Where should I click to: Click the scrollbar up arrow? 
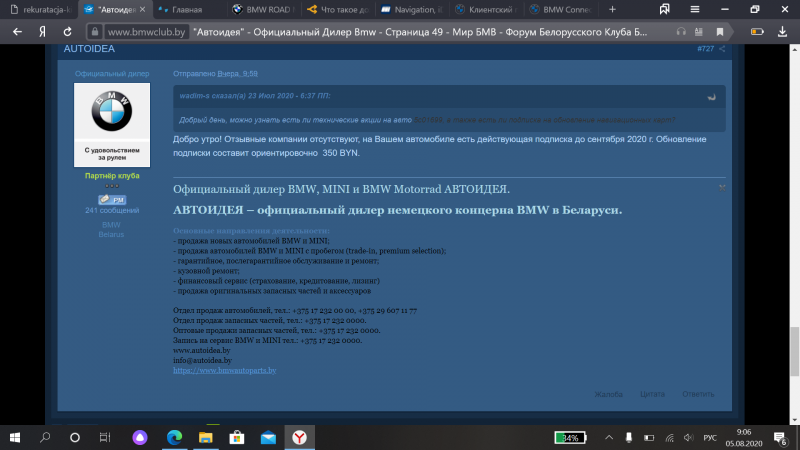794,49
